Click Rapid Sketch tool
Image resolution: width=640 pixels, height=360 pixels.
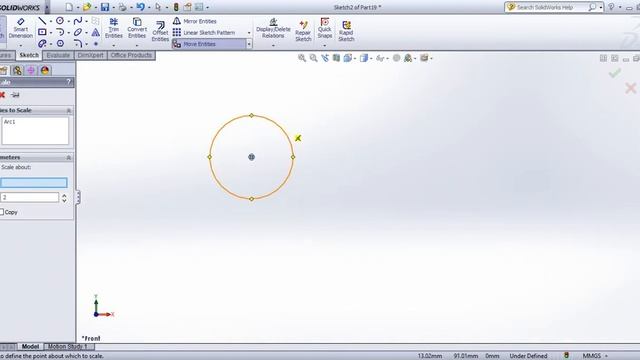[346, 31]
